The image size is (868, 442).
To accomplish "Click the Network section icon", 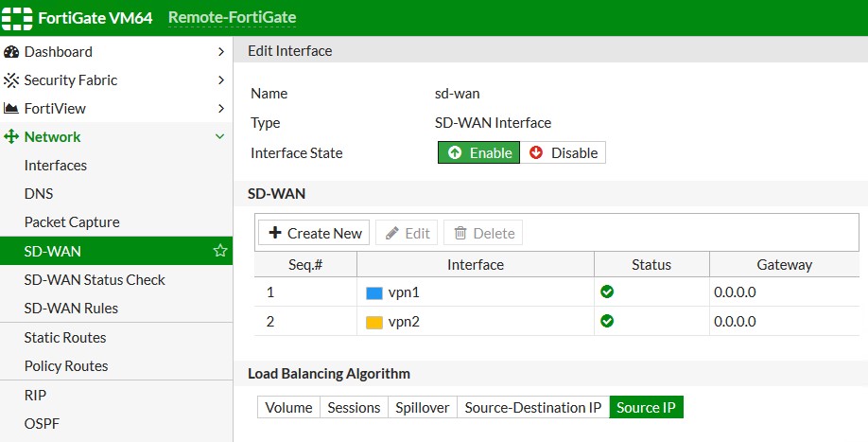I will click(x=11, y=137).
